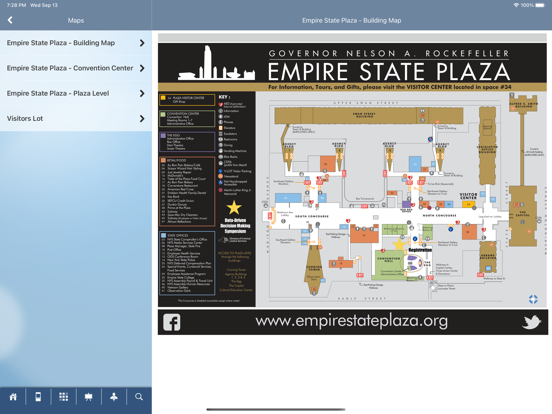
Task: Tap the Maps header title
Action: 76,20
